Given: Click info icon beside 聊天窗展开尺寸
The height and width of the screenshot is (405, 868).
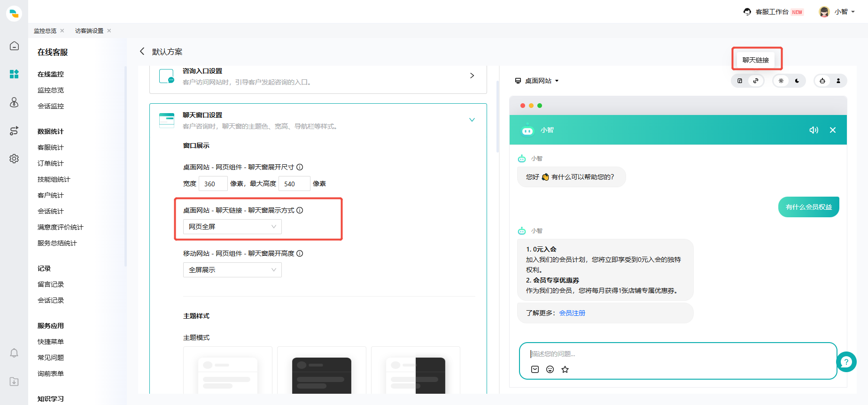Looking at the screenshot, I should [300, 167].
